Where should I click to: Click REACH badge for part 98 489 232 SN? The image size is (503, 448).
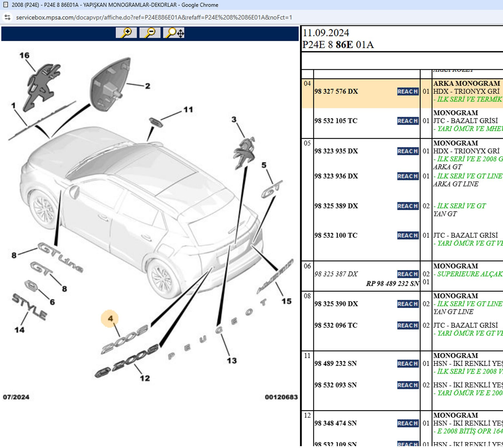coord(408,364)
